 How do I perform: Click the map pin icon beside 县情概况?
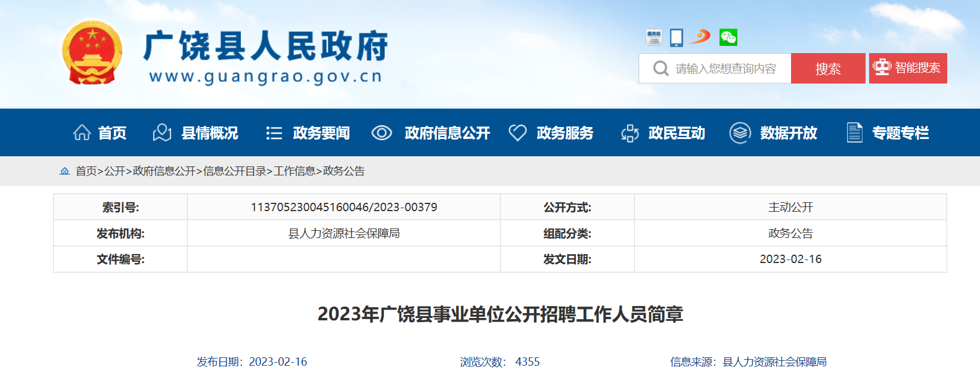point(162,132)
